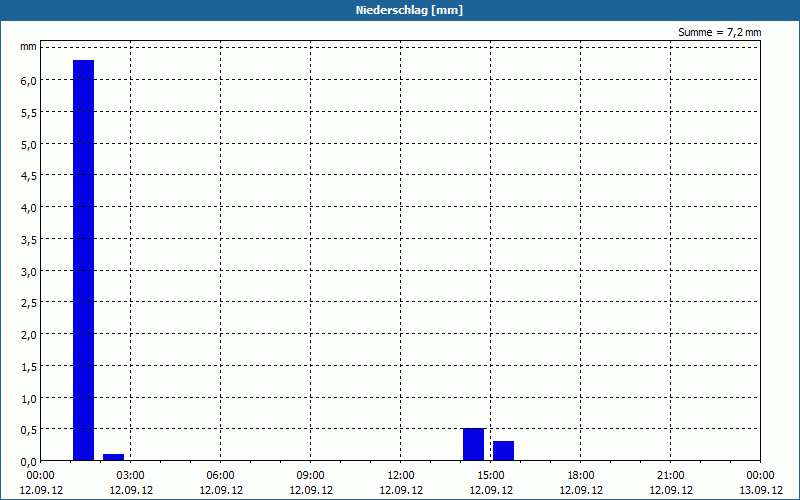Click the 03:00 time label

pyautogui.click(x=131, y=476)
